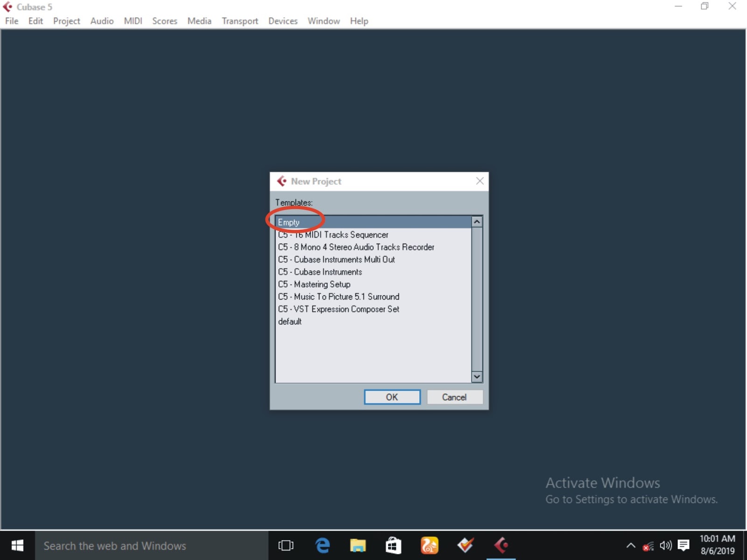
Task: Restore down the Cubase 5 window
Action: pyautogui.click(x=705, y=7)
